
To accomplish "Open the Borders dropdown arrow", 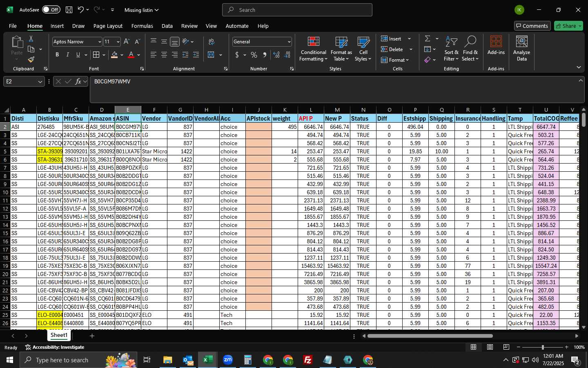I will tap(104, 55).
